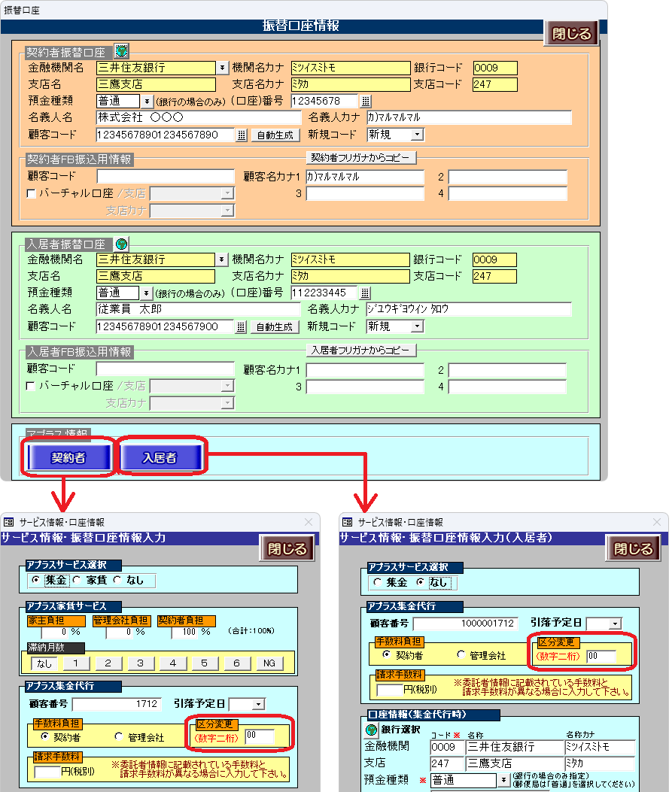Click 自動生成 button in 入居者振替口座
The height and width of the screenshot is (792, 672).
click(x=274, y=327)
